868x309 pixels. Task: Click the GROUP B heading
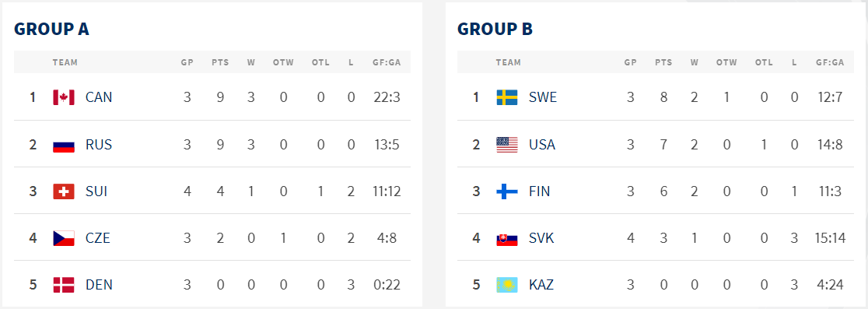click(495, 29)
